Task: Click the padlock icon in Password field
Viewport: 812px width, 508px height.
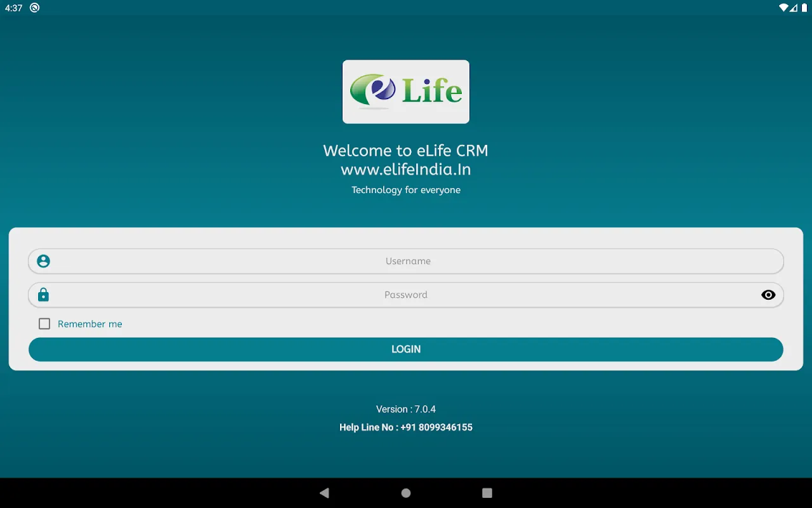Action: [43, 295]
